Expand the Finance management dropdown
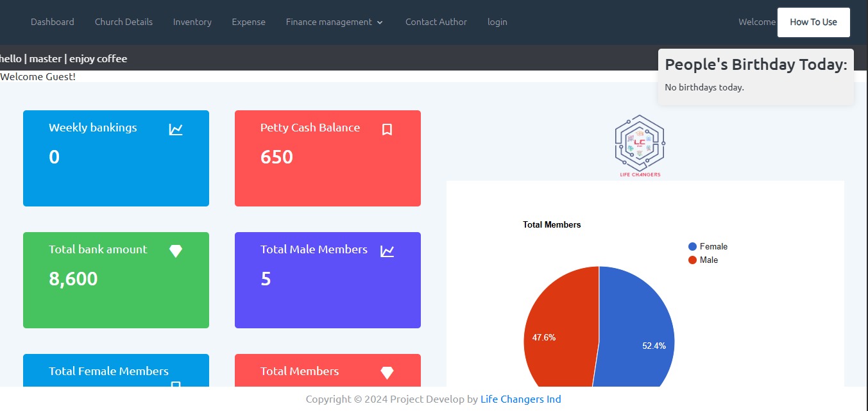This screenshot has width=868, height=411. 328,22
